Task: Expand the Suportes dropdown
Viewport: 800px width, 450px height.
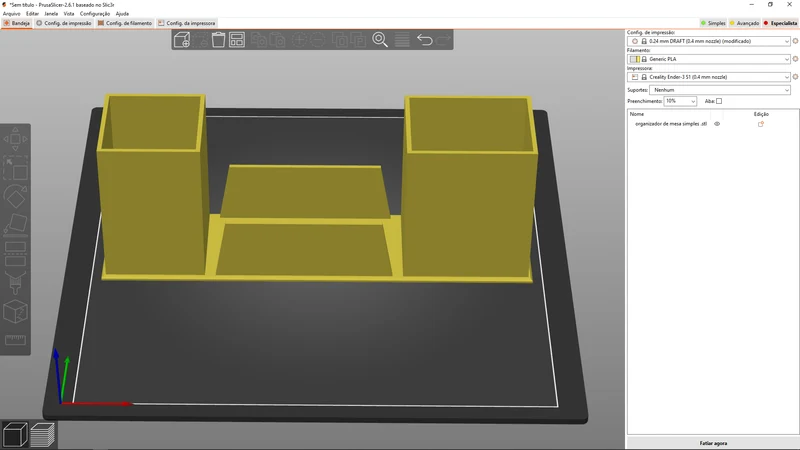Action: pos(720,90)
